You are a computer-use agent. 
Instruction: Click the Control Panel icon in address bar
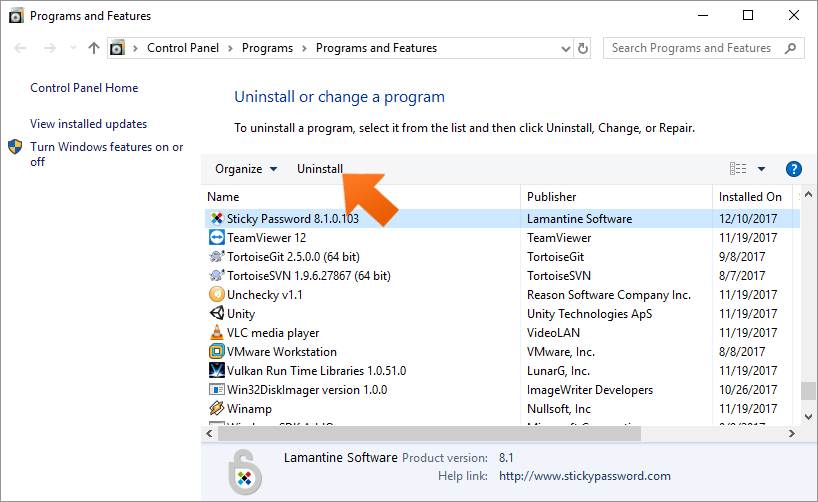pos(117,48)
